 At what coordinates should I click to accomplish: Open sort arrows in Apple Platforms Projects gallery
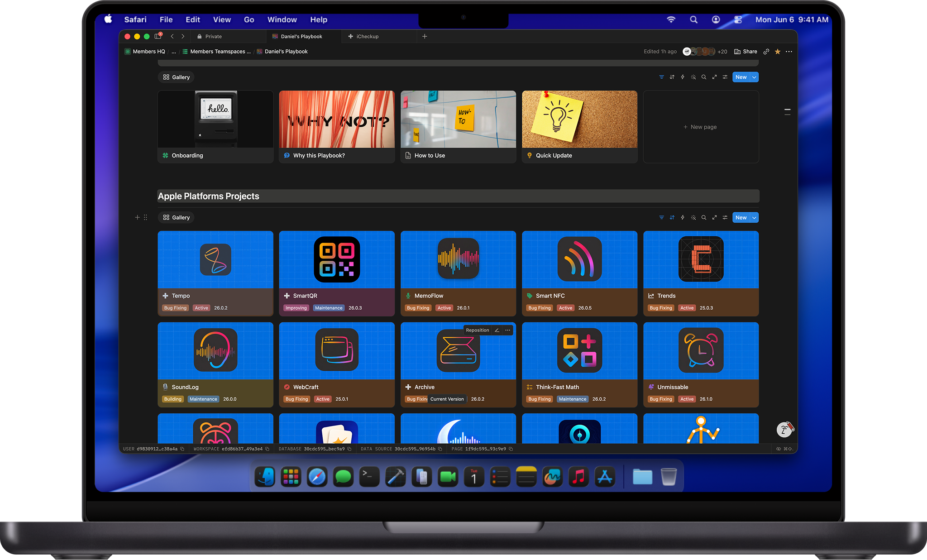coord(672,218)
